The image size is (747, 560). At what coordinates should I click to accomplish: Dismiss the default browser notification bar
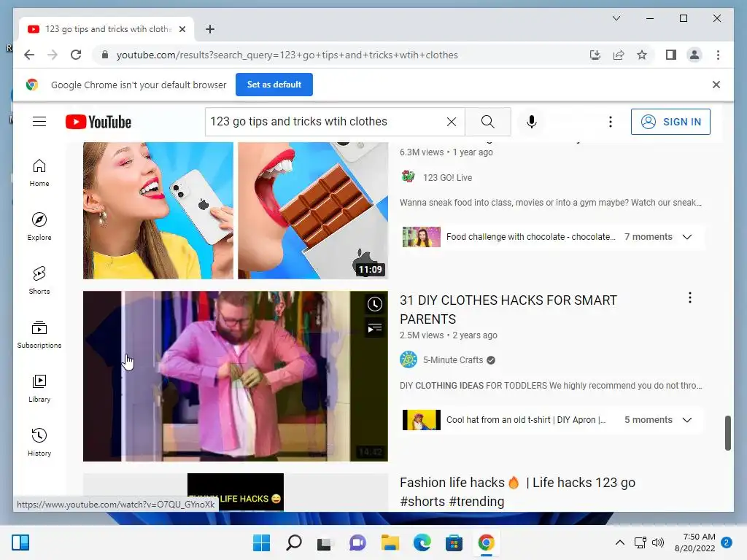(716, 85)
